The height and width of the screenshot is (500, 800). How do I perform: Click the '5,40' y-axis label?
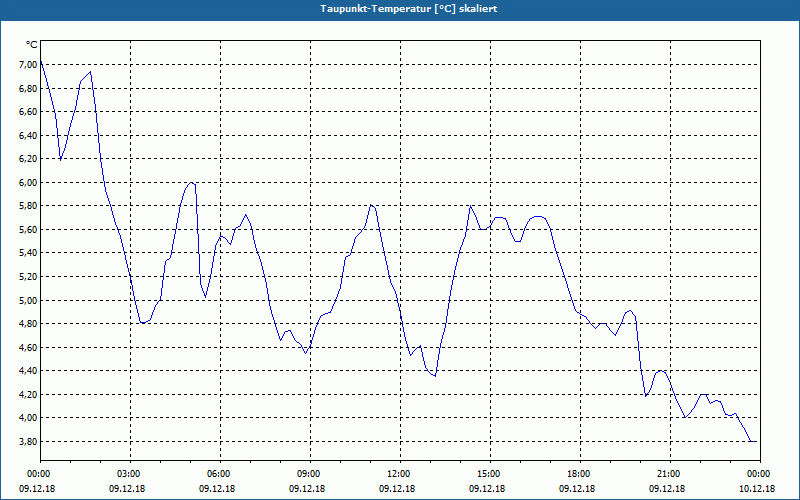[28, 253]
